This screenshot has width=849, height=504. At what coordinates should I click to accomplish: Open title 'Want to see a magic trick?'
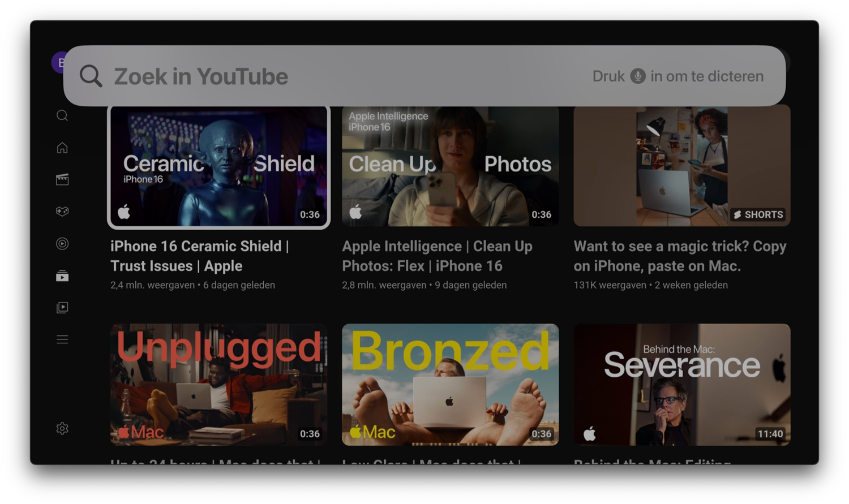[x=680, y=256]
